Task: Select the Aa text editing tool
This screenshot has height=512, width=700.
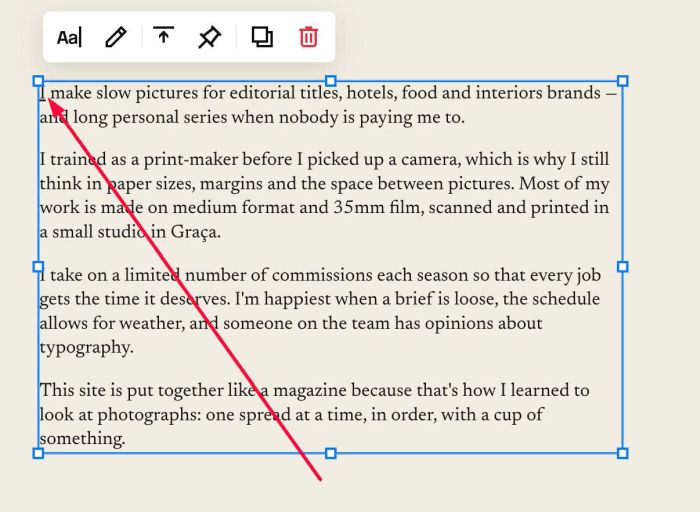Action: pyautogui.click(x=69, y=37)
